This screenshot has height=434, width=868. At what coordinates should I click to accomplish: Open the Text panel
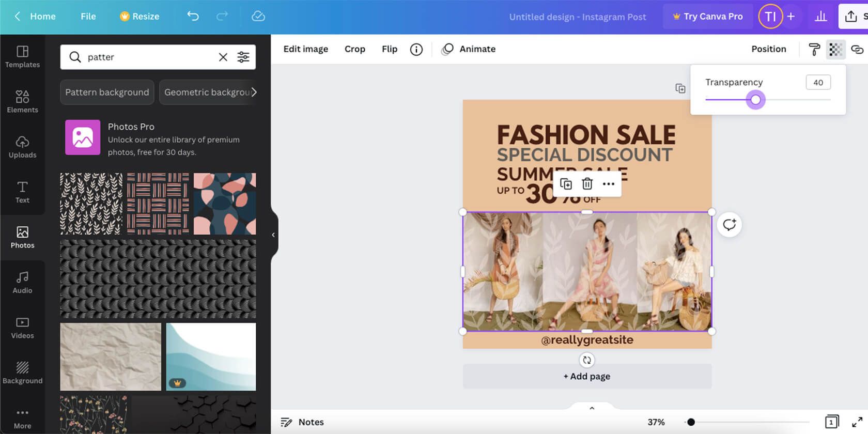(22, 192)
